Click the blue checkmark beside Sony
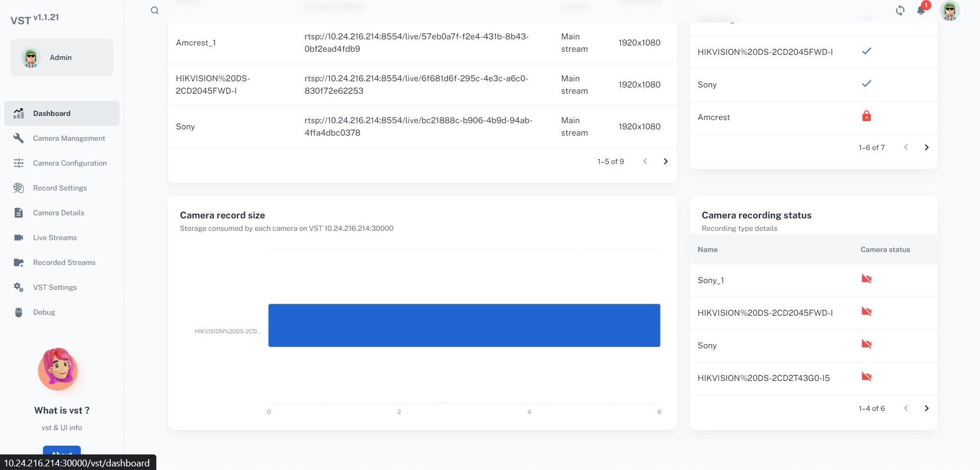 (866, 84)
